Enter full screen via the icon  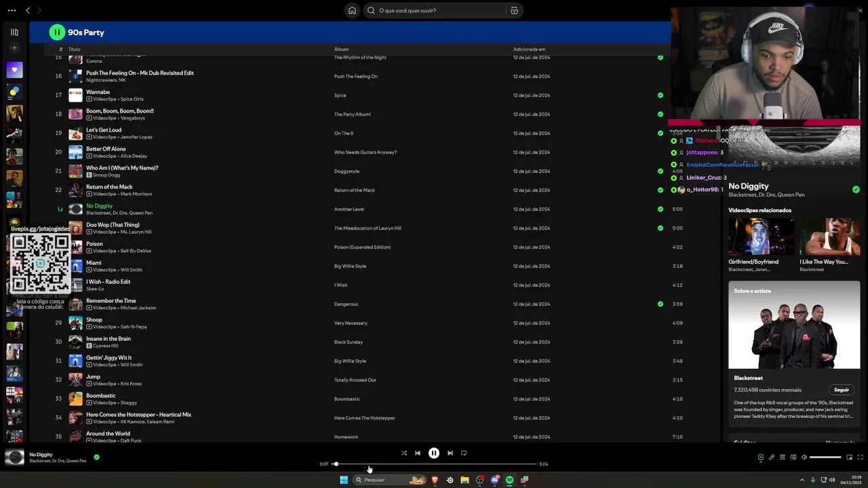(860, 457)
